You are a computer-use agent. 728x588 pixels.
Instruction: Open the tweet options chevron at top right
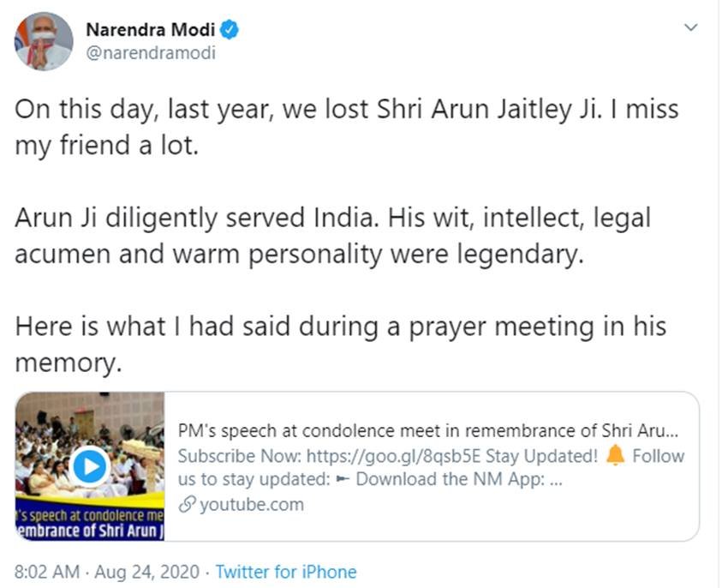pyautogui.click(x=692, y=27)
